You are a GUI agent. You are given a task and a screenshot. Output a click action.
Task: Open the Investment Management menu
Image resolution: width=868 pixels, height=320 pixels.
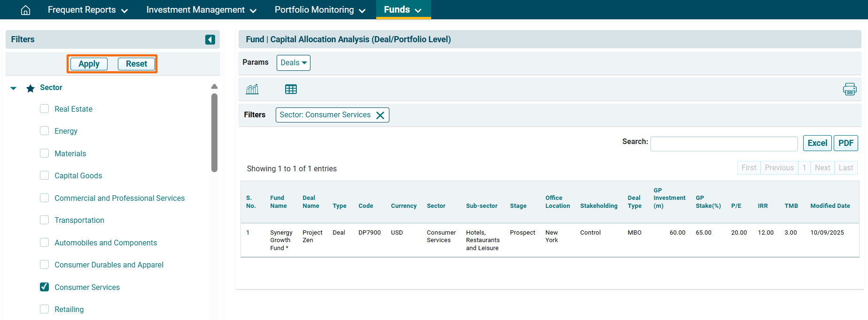coord(201,10)
